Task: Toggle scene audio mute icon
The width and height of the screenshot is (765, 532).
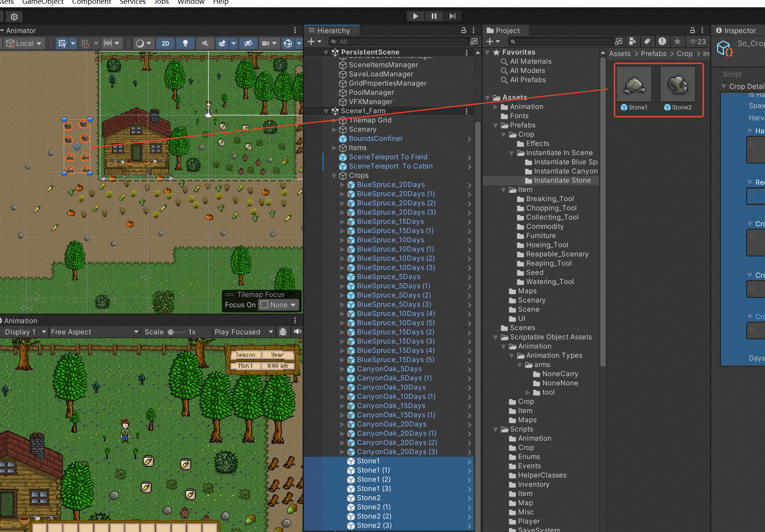Action: pyautogui.click(x=206, y=43)
